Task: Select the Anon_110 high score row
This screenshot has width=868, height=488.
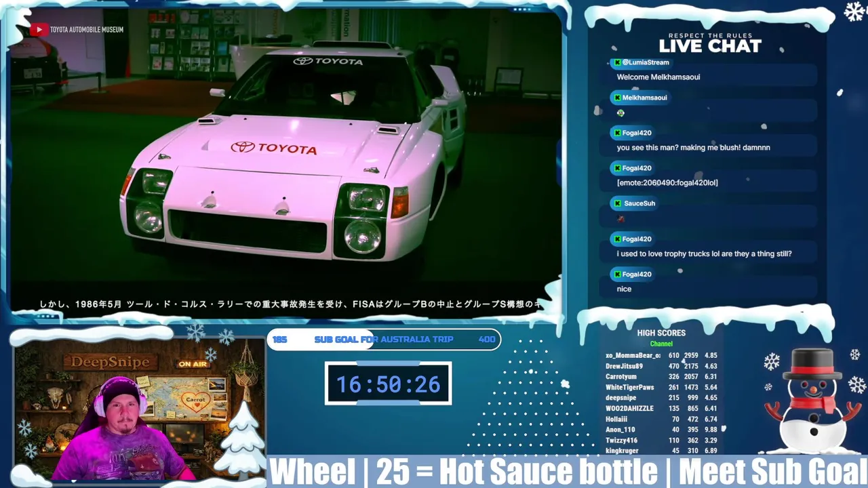Action: coord(661,430)
